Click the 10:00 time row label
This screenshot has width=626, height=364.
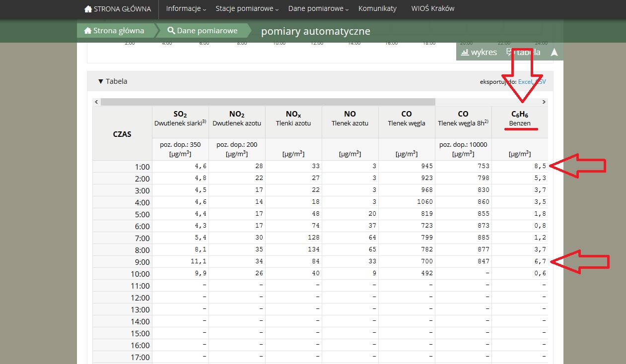point(140,274)
